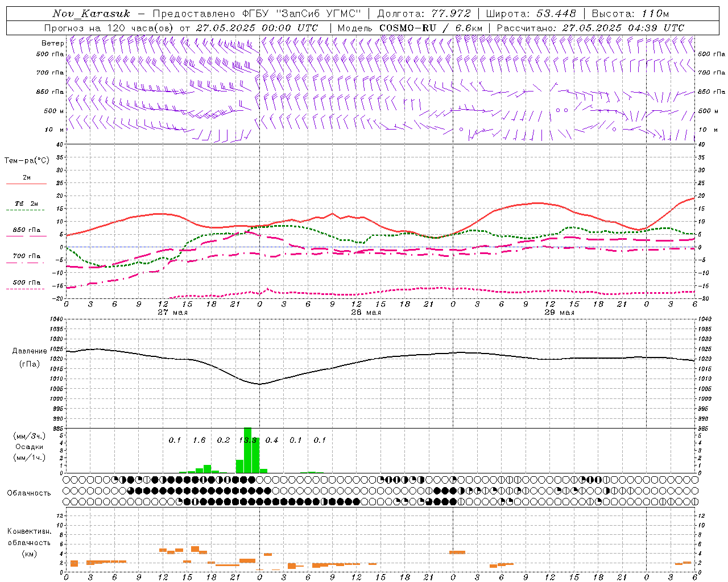Image resolution: width=728 pixels, height=582 pixels.
Task: Select the text 'Долгота: 77.972'
Action: 424,14
